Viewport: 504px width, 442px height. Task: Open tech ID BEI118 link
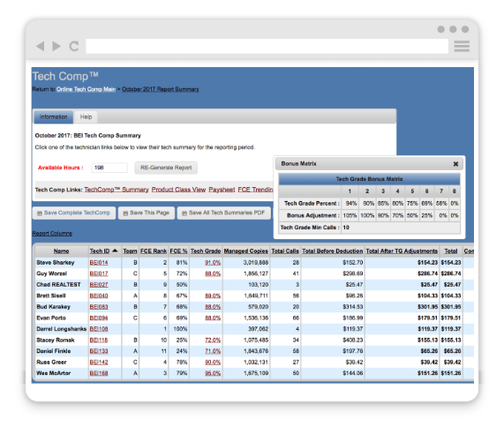click(x=99, y=341)
